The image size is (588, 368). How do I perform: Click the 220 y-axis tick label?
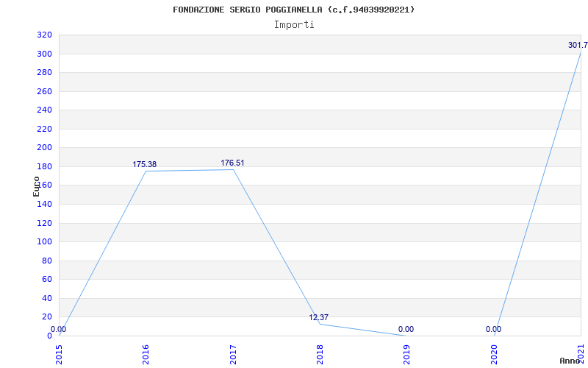point(44,130)
